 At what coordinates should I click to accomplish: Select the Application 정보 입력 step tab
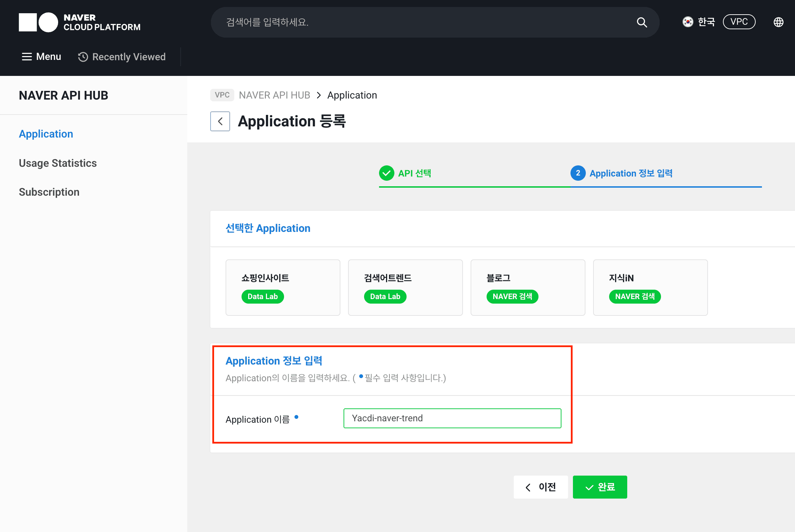(666, 176)
